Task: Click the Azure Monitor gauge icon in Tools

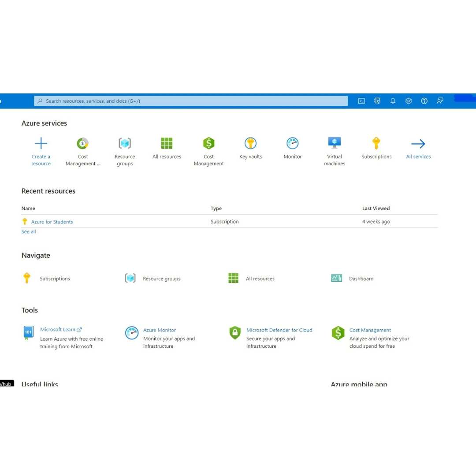Action: [132, 333]
